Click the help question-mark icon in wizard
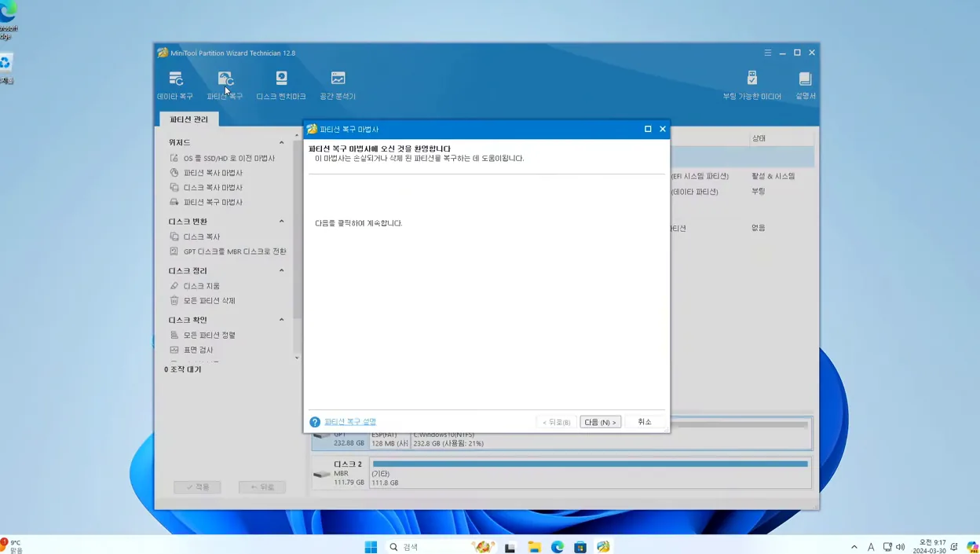The width and height of the screenshot is (980, 554). 315,422
